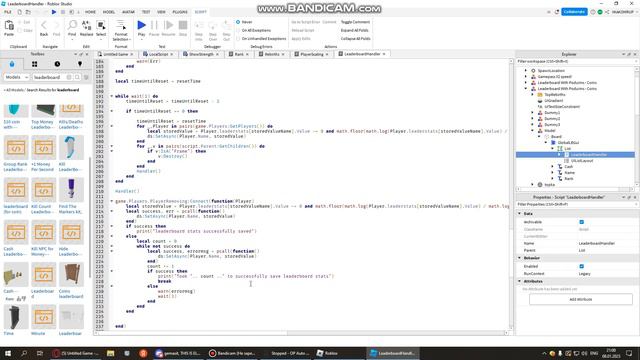Open the HOME ribbon tab
The image size is (640, 360).
click(x=90, y=12)
